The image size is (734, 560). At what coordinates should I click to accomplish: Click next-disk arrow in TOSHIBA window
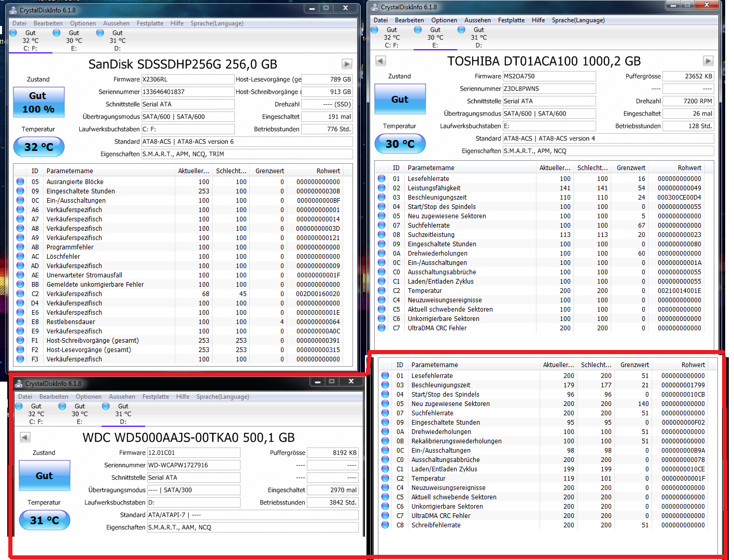click(708, 61)
